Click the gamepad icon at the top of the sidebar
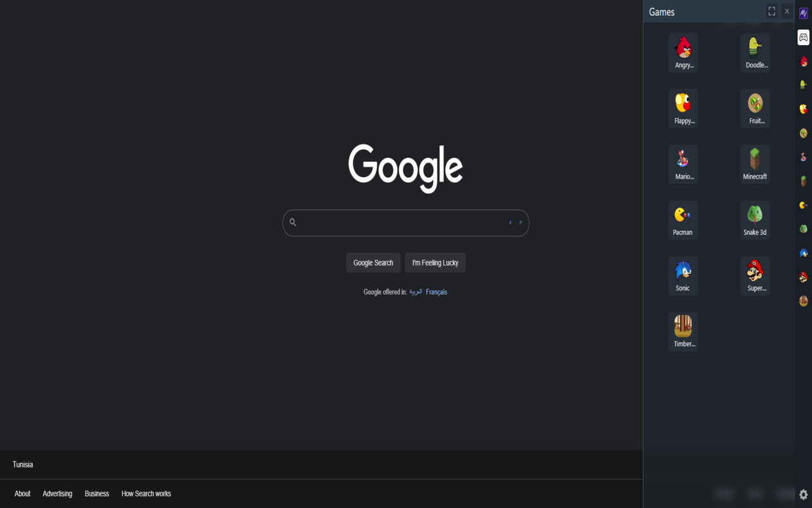Viewport: 812px width, 508px height. (803, 37)
